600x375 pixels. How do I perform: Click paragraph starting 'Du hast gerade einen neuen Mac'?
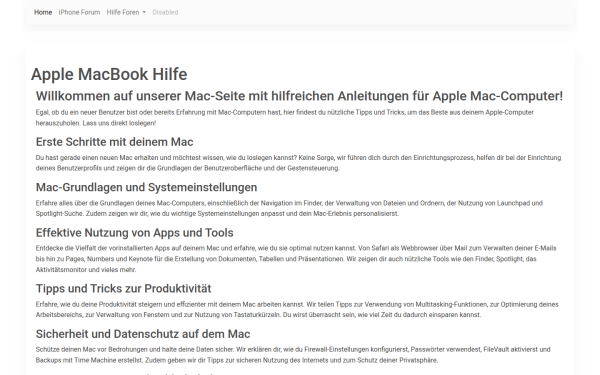tap(298, 163)
